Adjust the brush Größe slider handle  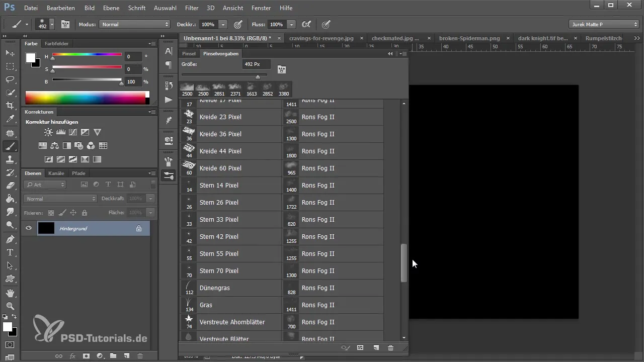click(258, 76)
